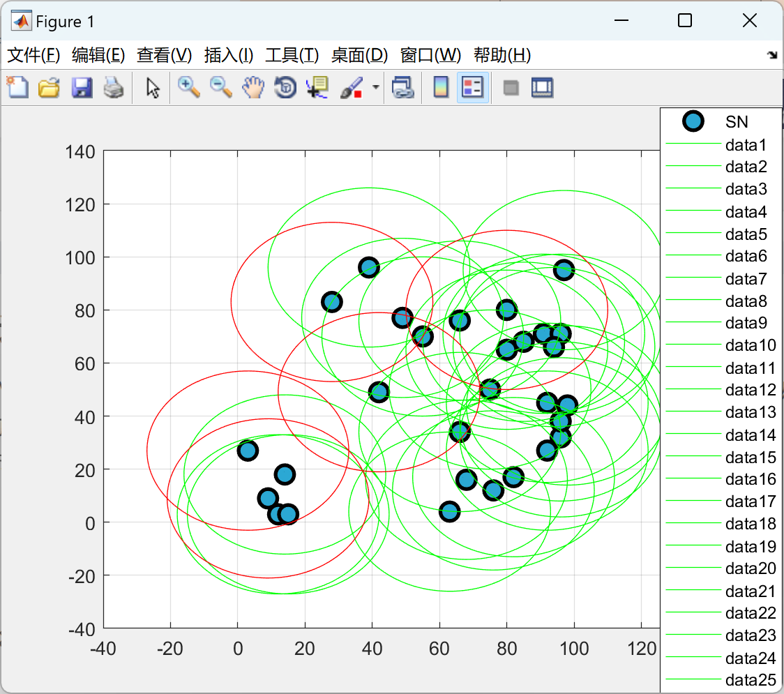
Task: Activate the Zoom In magnifier tool
Action: pos(188,88)
